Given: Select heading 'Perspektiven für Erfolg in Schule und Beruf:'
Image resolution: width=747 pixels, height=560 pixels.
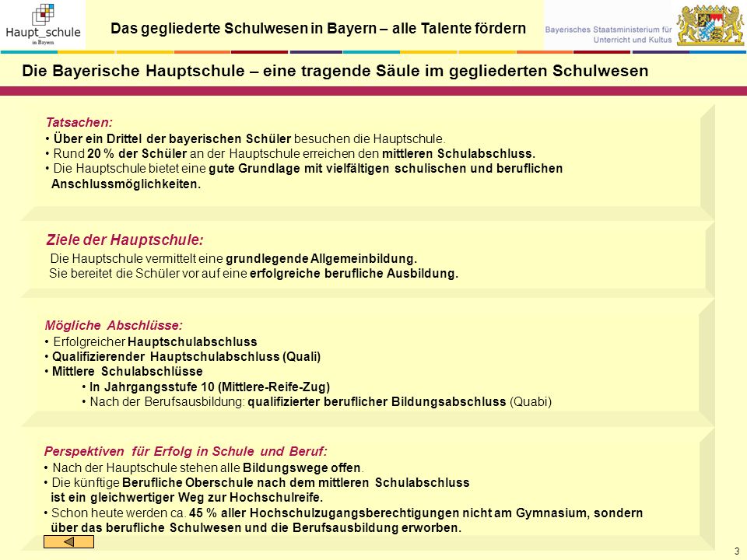Looking at the screenshot, I should click(x=185, y=451).
